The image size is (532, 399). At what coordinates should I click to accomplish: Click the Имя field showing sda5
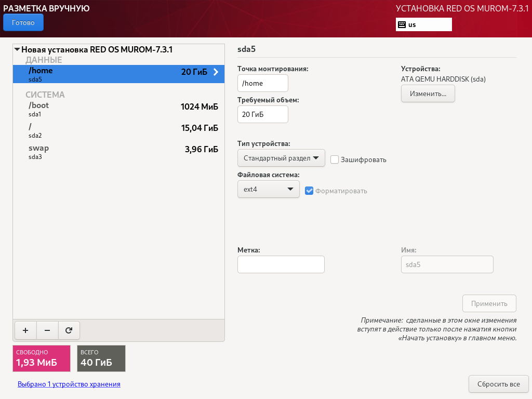click(x=447, y=264)
